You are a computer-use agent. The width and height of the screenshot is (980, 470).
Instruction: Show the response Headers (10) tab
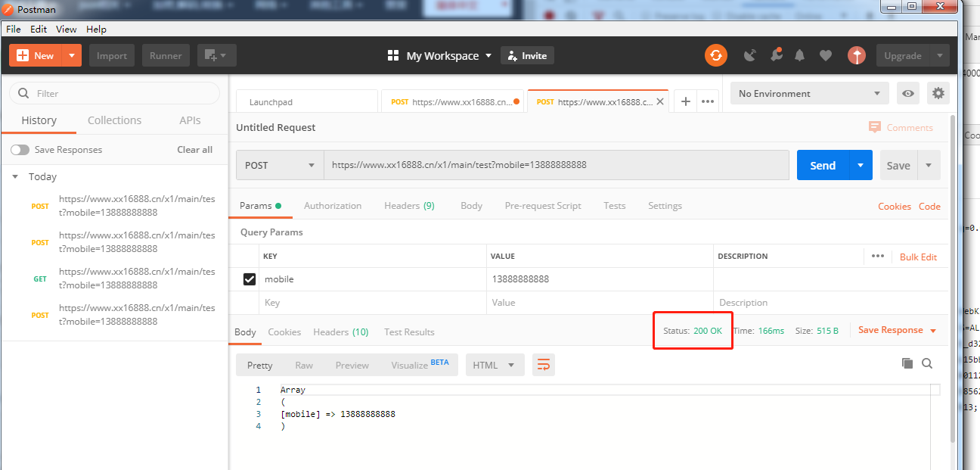(x=341, y=331)
